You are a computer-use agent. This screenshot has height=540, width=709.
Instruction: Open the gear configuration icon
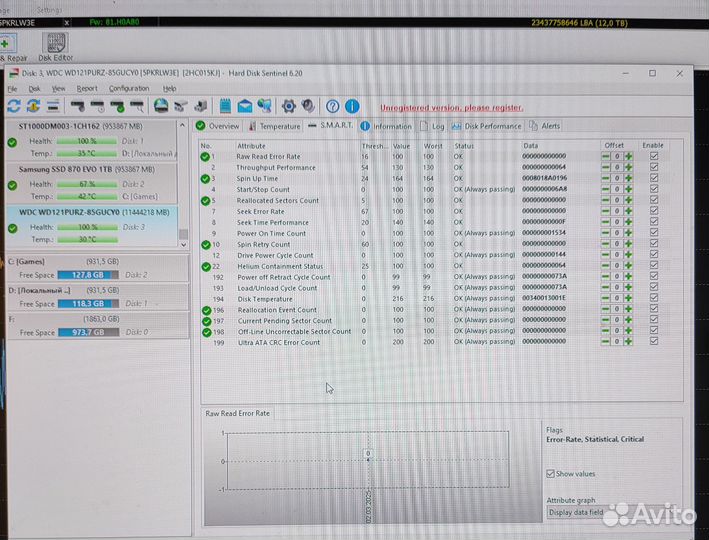click(x=288, y=106)
